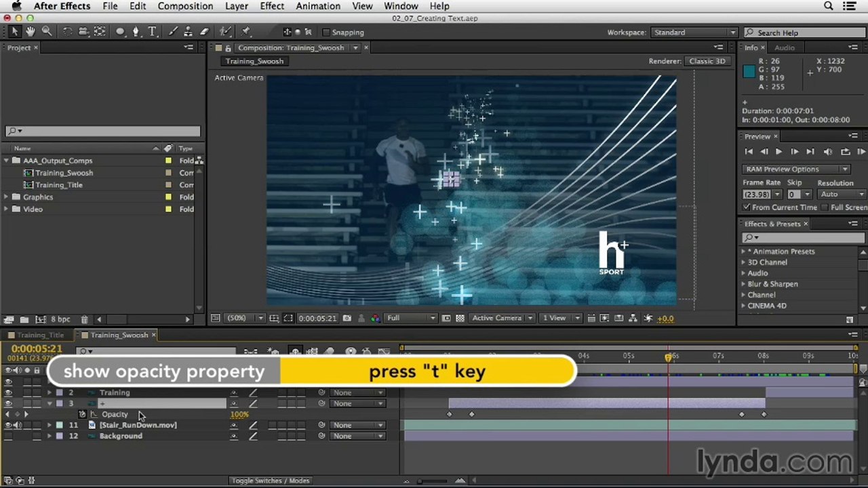
Task: Select the Brush tool
Action: tap(173, 31)
